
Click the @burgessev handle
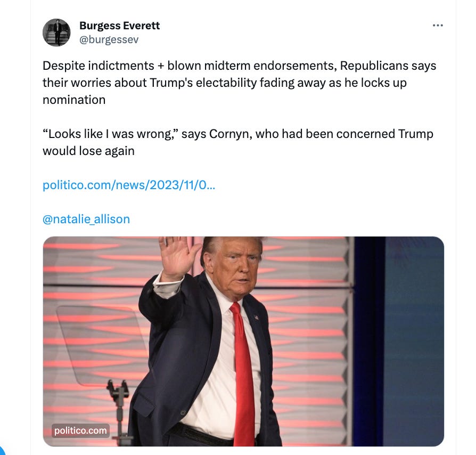(x=109, y=39)
